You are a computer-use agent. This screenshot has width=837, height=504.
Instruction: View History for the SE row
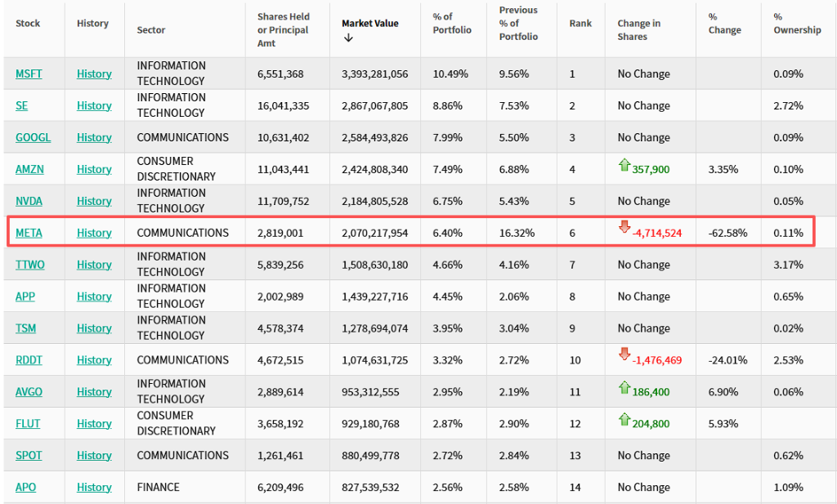coord(94,105)
